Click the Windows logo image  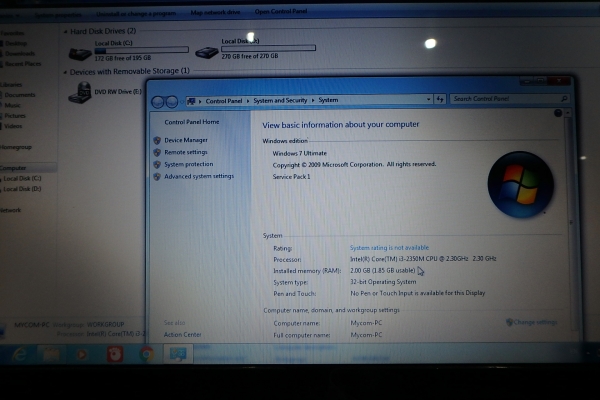tap(520, 184)
